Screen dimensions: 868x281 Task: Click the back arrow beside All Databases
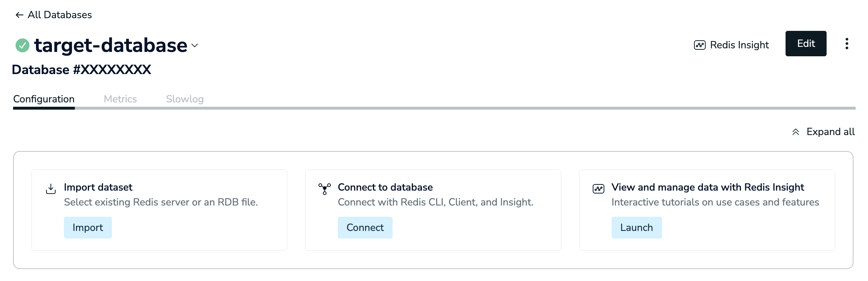coord(19,15)
